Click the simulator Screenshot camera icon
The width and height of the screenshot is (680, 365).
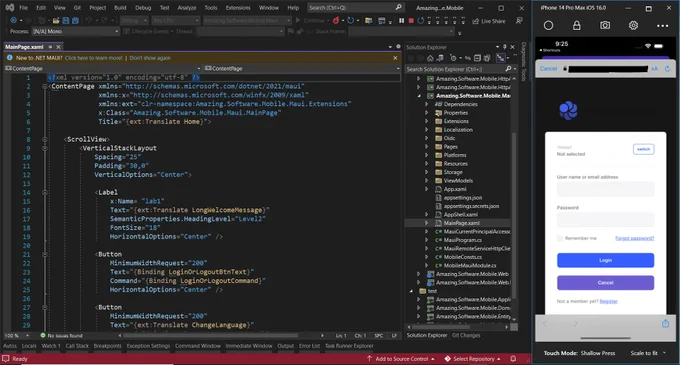[x=605, y=26]
